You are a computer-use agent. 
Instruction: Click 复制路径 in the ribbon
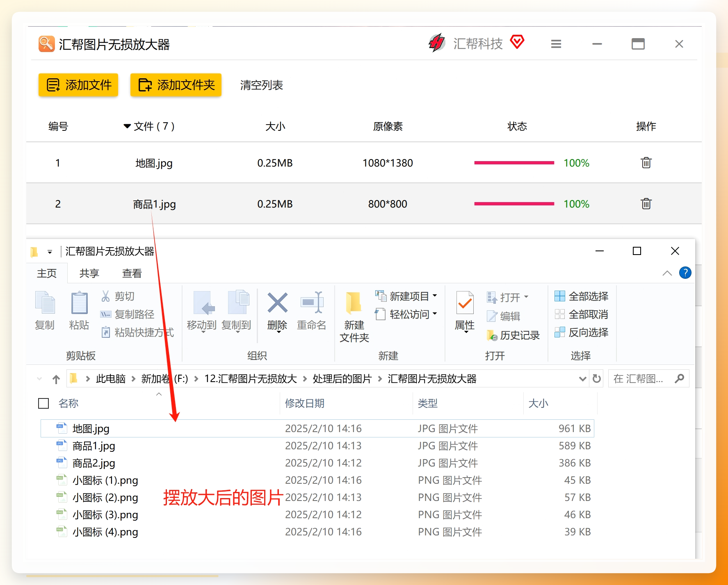tap(128, 314)
